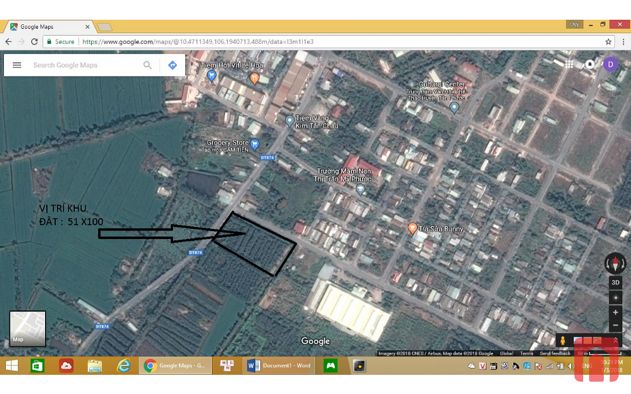Image resolution: width=631 pixels, height=394 pixels.
Task: Open the pinned network-diagram taskbar app
Action: 227,365
